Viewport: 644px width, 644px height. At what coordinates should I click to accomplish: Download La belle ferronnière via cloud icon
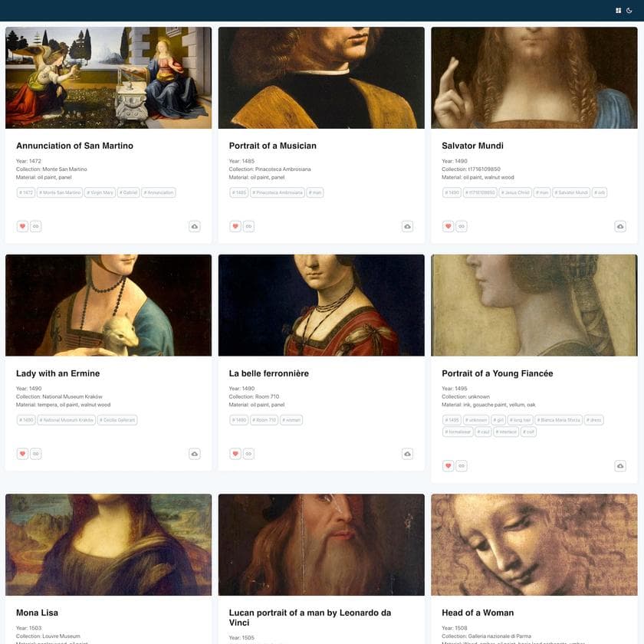tap(407, 454)
